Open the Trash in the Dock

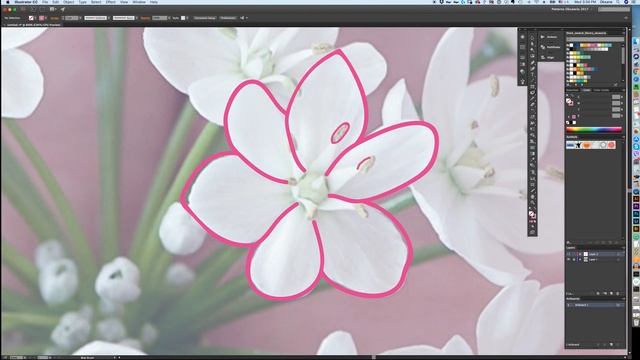coord(636,322)
